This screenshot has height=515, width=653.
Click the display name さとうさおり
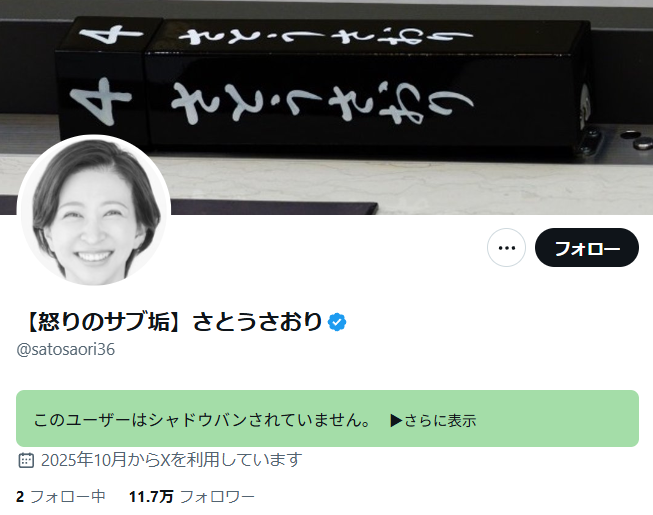pyautogui.click(x=257, y=322)
